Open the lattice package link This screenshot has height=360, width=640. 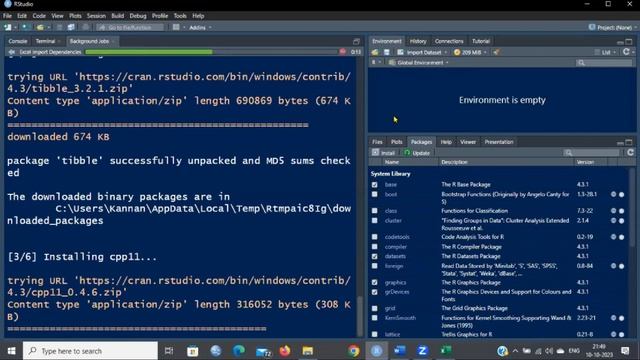392,334
